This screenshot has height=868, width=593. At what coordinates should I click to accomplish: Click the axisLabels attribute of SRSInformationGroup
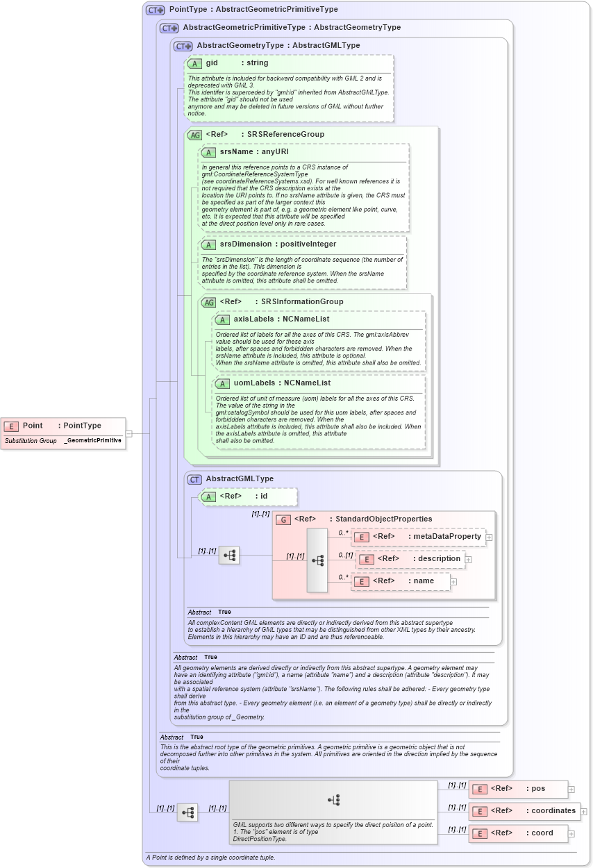click(223, 319)
